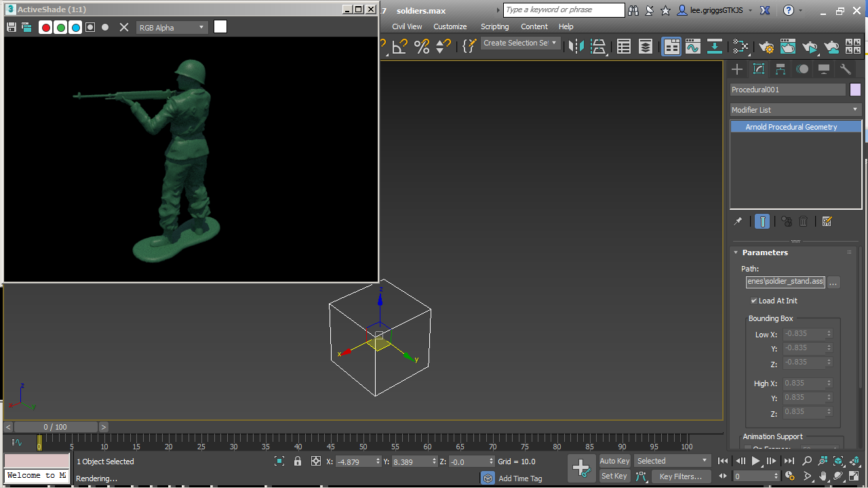
Task: Click the Procedural001 object color swatch
Action: (x=855, y=90)
